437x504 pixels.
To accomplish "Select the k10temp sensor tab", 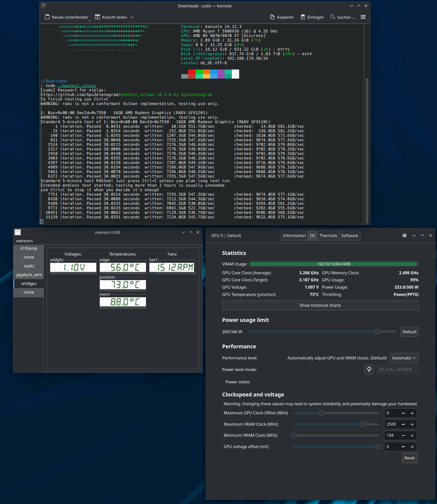I will pos(29,249).
